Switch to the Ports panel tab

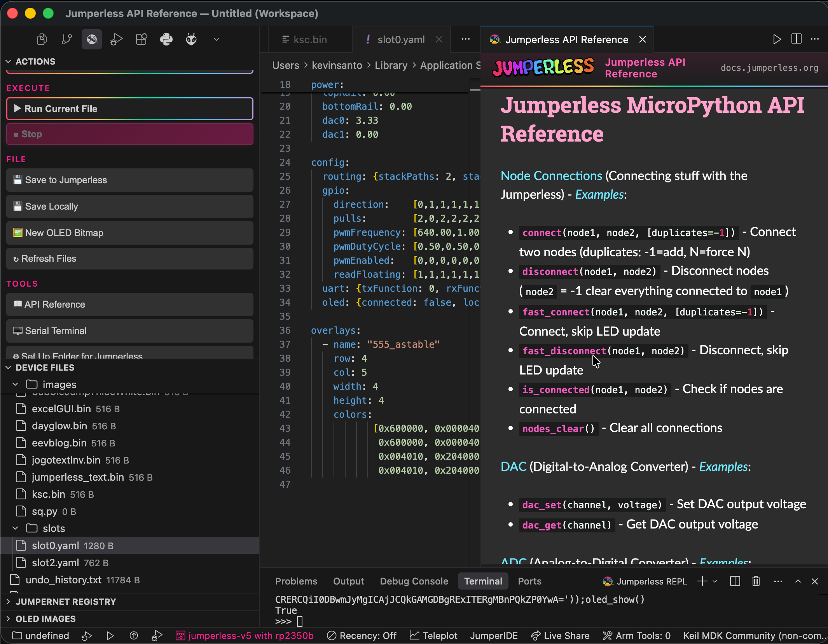click(x=529, y=581)
